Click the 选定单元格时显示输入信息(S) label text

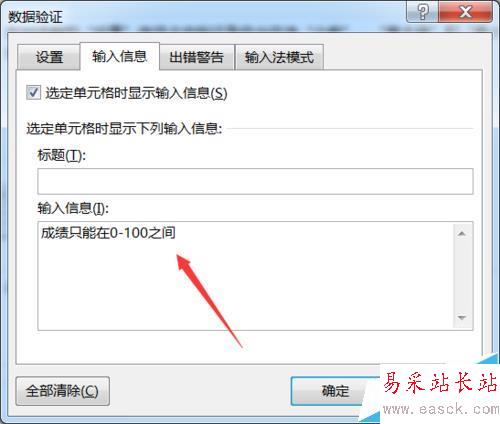pos(136,93)
